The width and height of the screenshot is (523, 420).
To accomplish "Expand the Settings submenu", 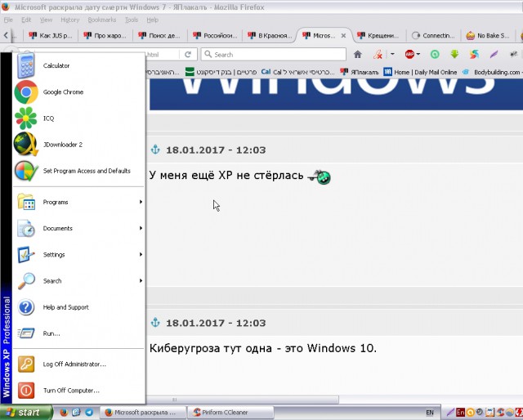I will coord(78,255).
